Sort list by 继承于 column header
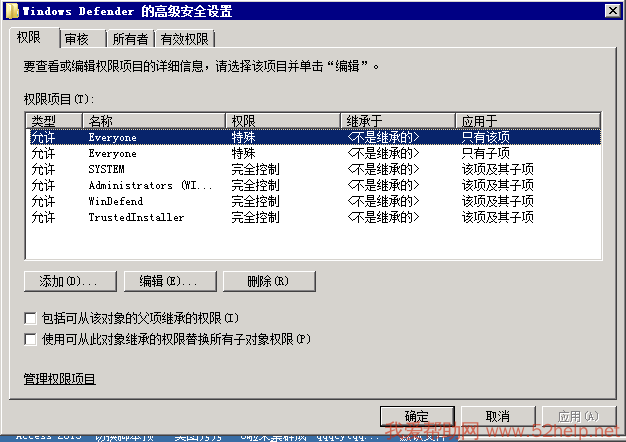Image resolution: width=626 pixels, height=442 pixels. 397,120
